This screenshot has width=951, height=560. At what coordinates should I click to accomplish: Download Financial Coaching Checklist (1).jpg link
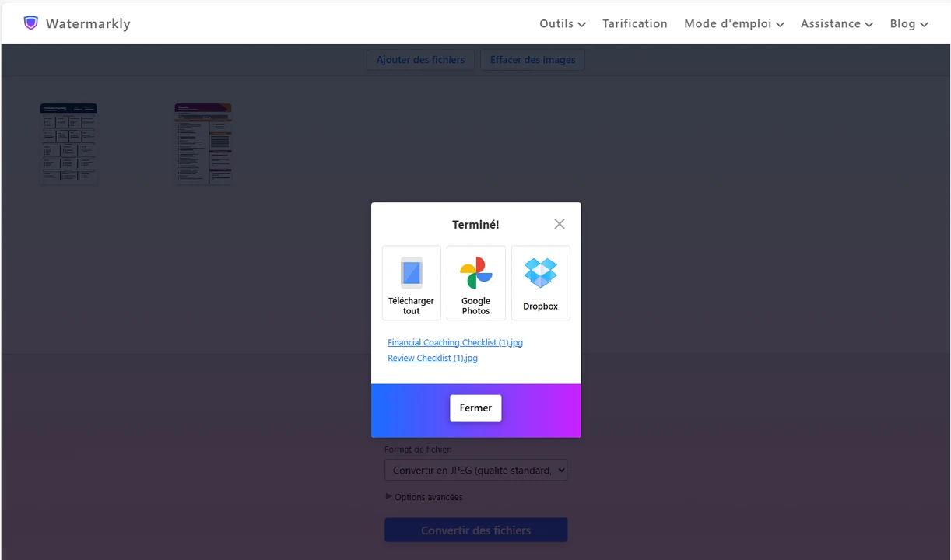[x=454, y=342]
